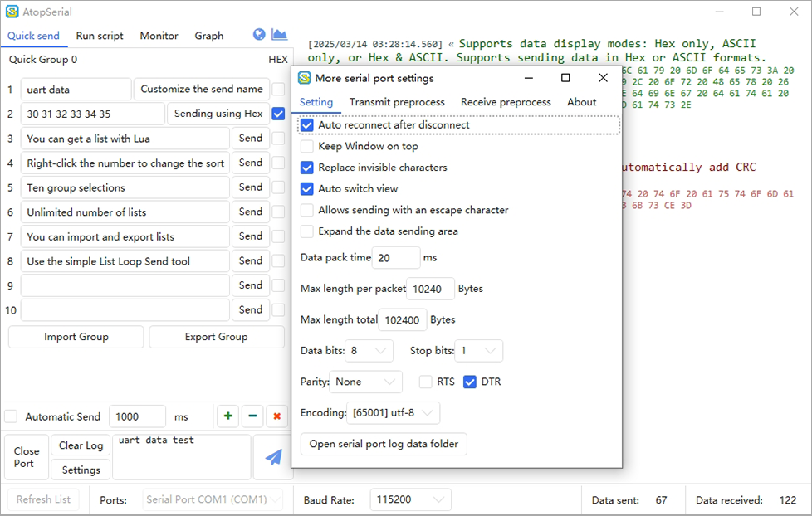Screen dimensions: 812x516
Task: Switch to the Run script tab
Action: coord(100,36)
